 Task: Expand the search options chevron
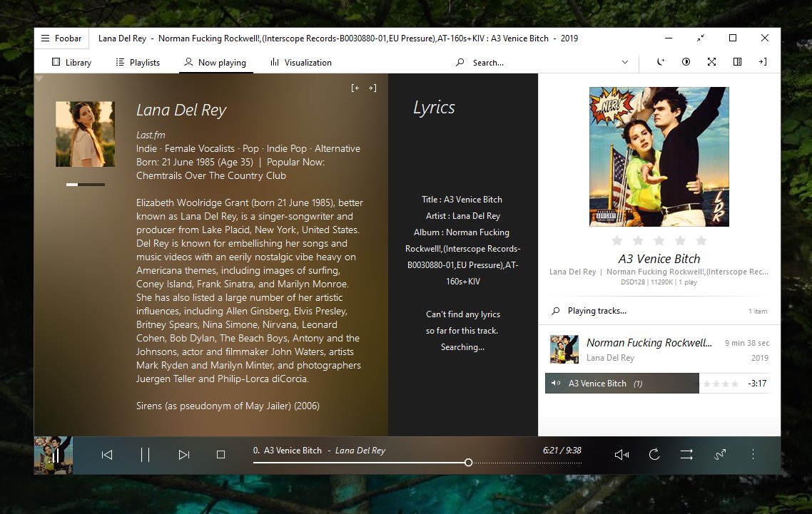pyautogui.click(x=625, y=62)
